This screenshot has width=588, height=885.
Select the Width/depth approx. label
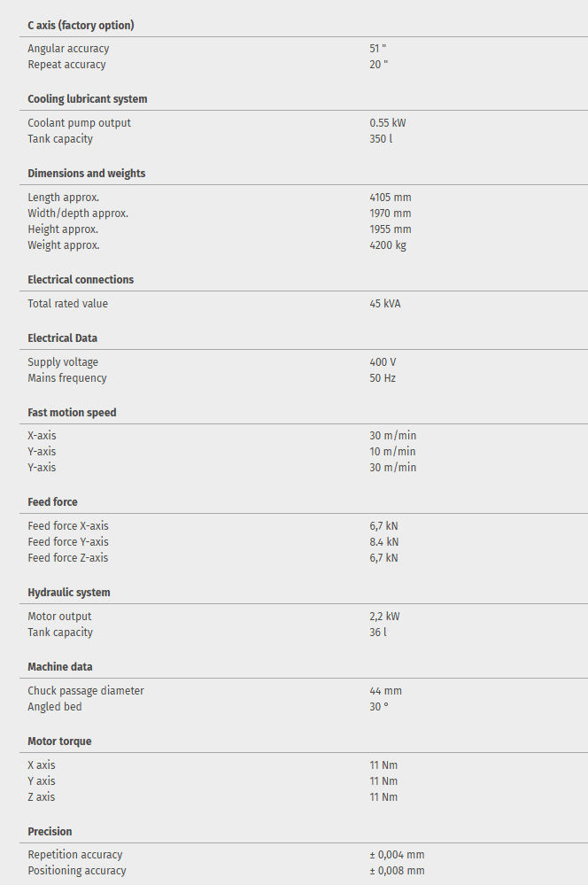click(x=78, y=213)
